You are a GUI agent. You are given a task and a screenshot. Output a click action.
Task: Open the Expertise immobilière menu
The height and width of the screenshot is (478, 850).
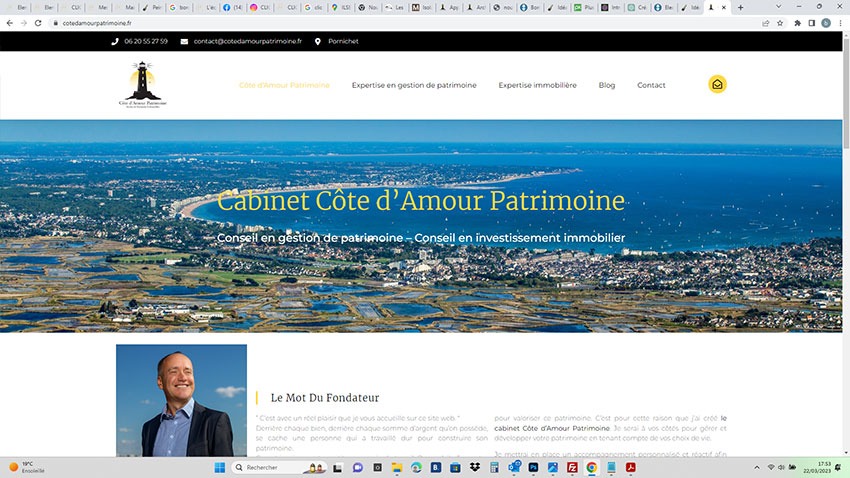[x=538, y=85]
